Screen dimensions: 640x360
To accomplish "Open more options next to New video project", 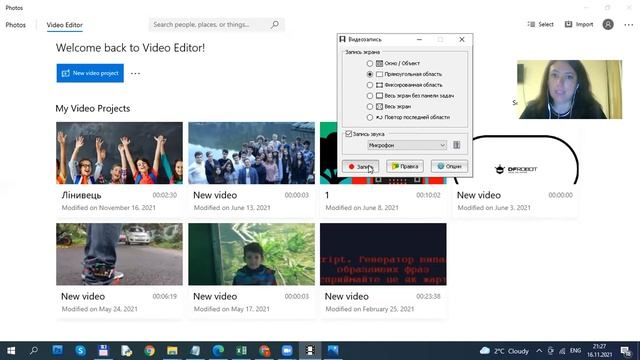I will [135, 73].
